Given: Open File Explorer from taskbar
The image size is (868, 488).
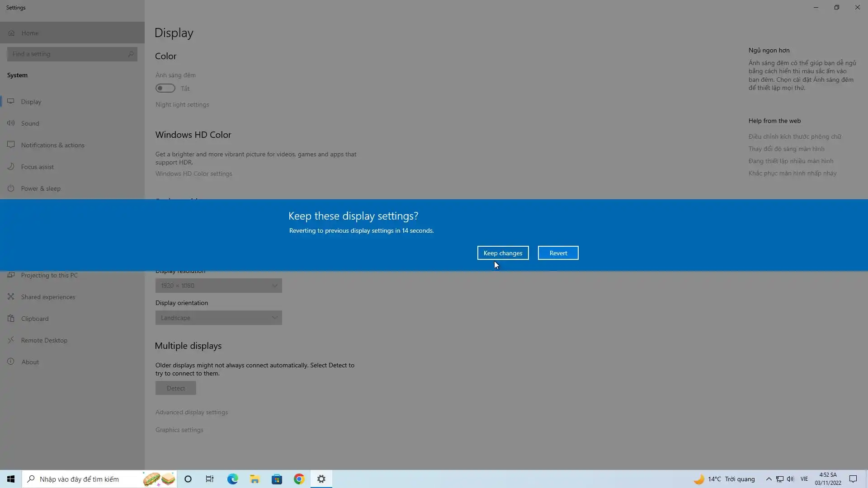Looking at the screenshot, I should (x=255, y=479).
